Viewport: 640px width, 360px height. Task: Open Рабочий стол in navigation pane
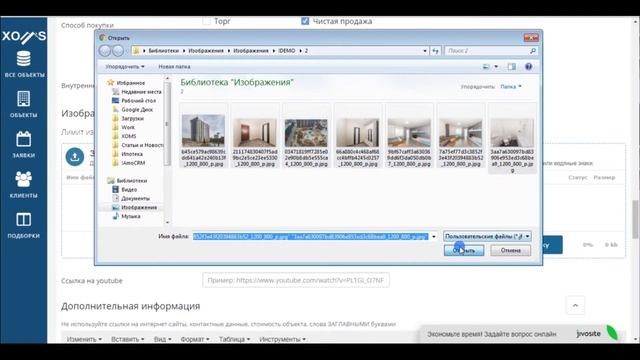tap(134, 100)
